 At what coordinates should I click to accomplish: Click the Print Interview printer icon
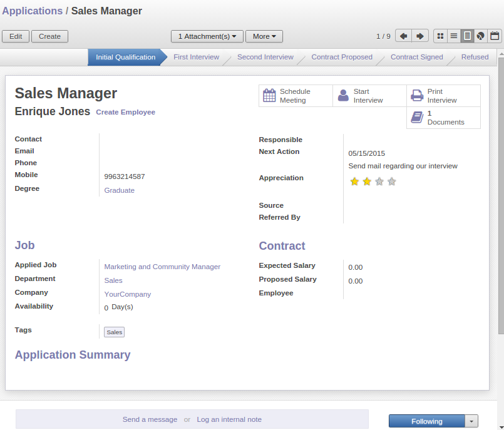point(417,96)
